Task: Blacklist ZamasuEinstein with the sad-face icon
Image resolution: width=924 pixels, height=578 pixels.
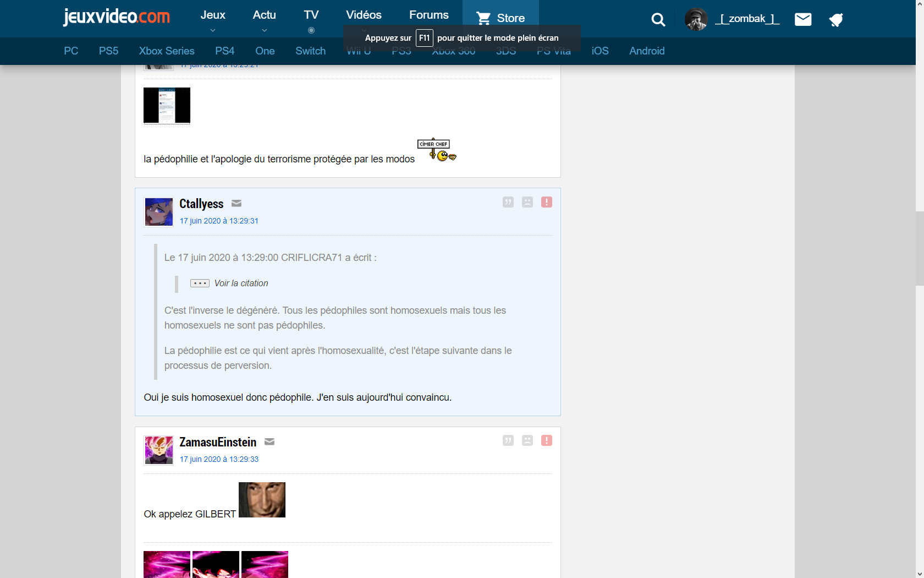Action: [527, 440]
